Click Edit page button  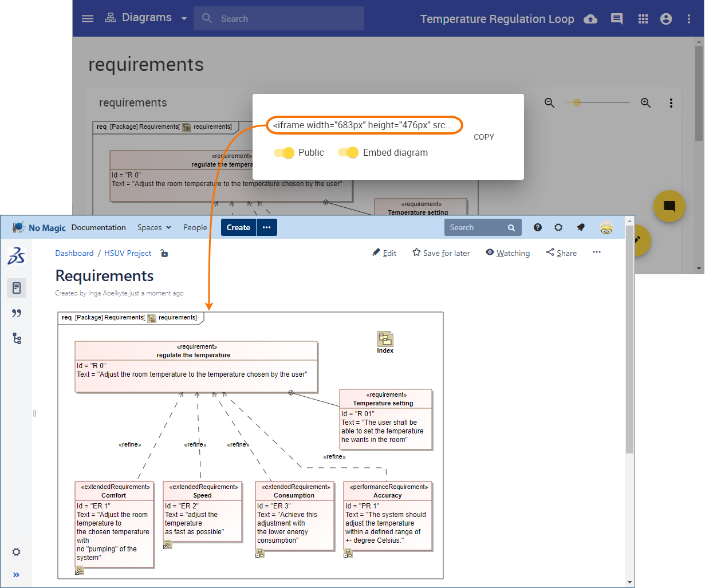point(384,253)
